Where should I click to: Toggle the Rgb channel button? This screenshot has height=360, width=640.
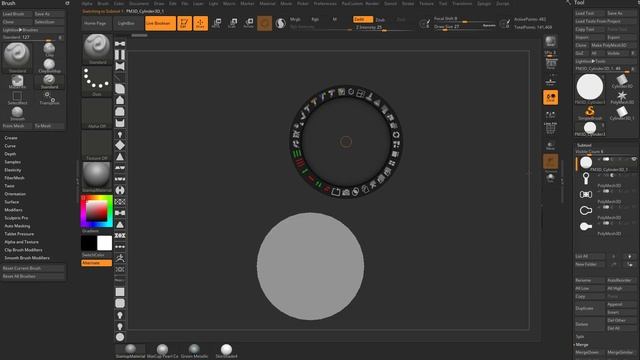point(315,19)
